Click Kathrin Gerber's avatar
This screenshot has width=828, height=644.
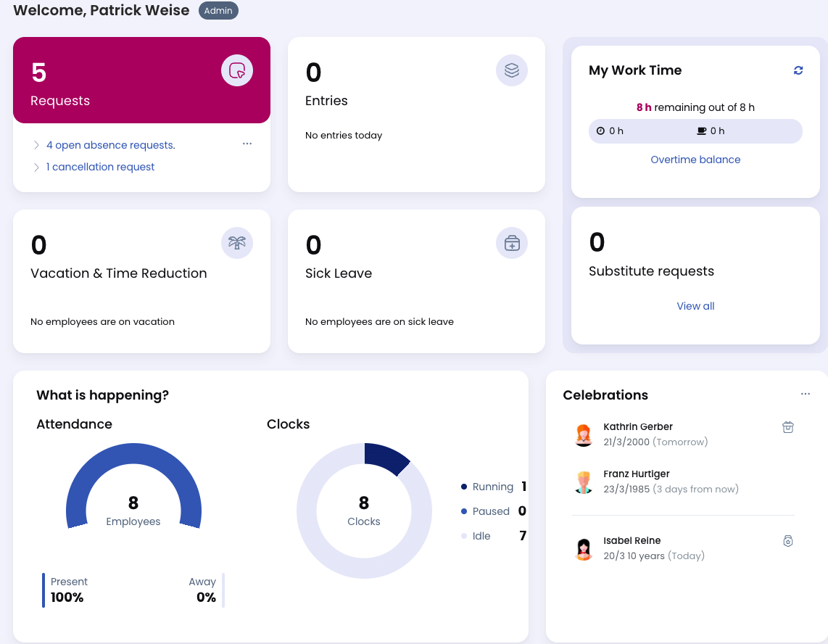click(x=584, y=434)
